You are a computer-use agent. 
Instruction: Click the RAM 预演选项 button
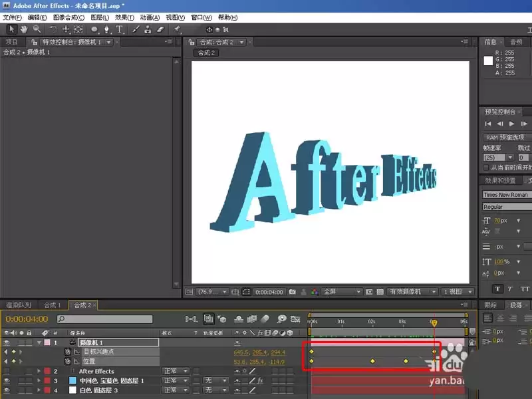click(x=507, y=138)
